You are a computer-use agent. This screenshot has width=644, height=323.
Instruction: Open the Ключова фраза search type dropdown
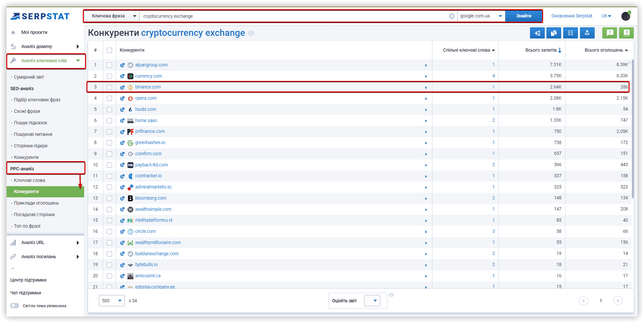pyautogui.click(x=112, y=16)
